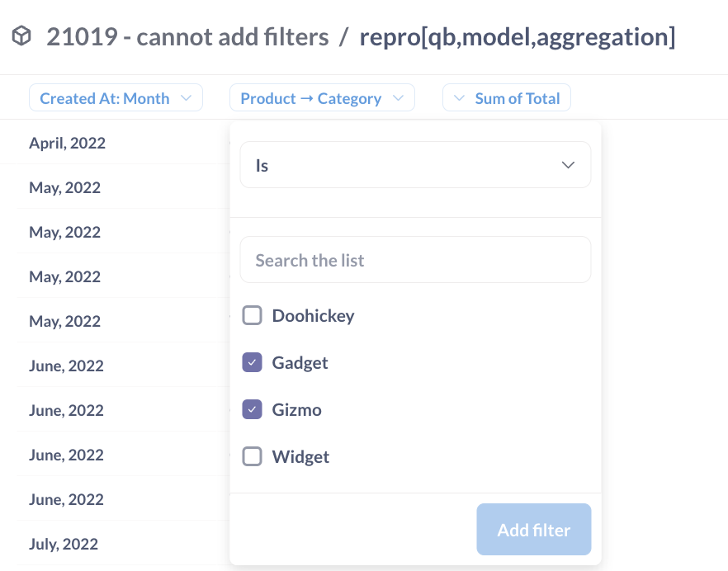Click the cube model icon in the header

[21, 36]
